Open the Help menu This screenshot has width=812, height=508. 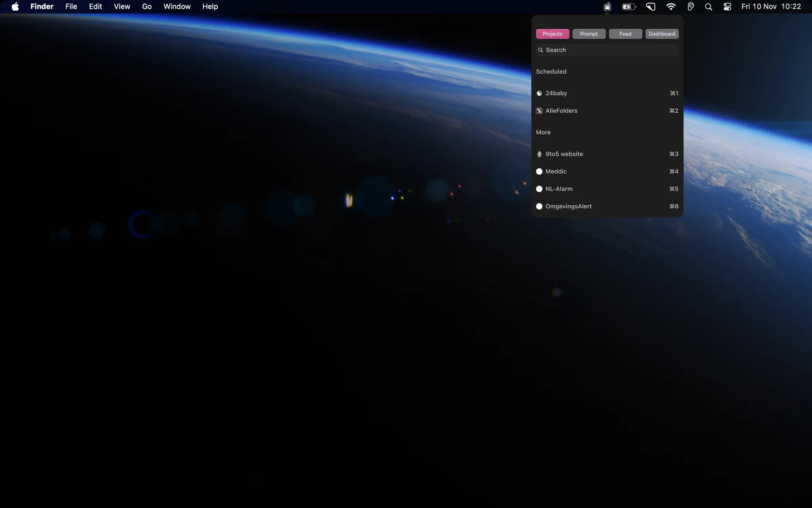210,6
